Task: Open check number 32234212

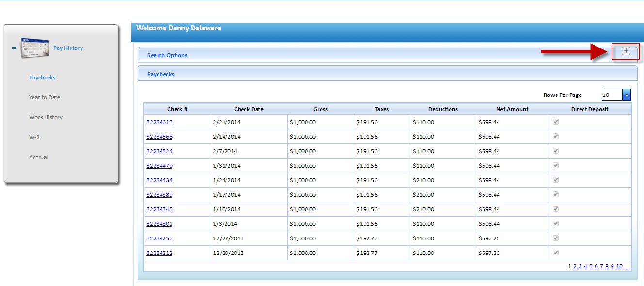Action: click(160, 253)
